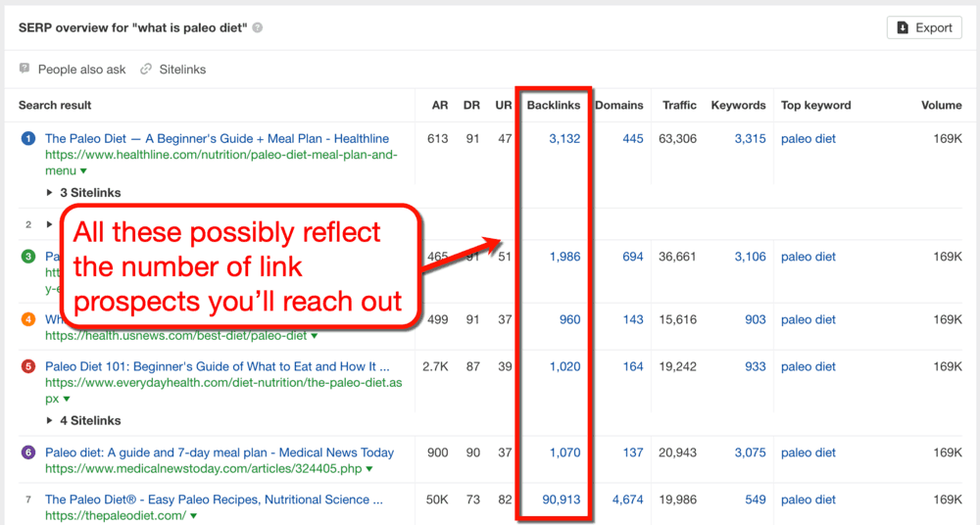Open backlinks count 1,020
The image size is (980, 525).
click(x=564, y=367)
